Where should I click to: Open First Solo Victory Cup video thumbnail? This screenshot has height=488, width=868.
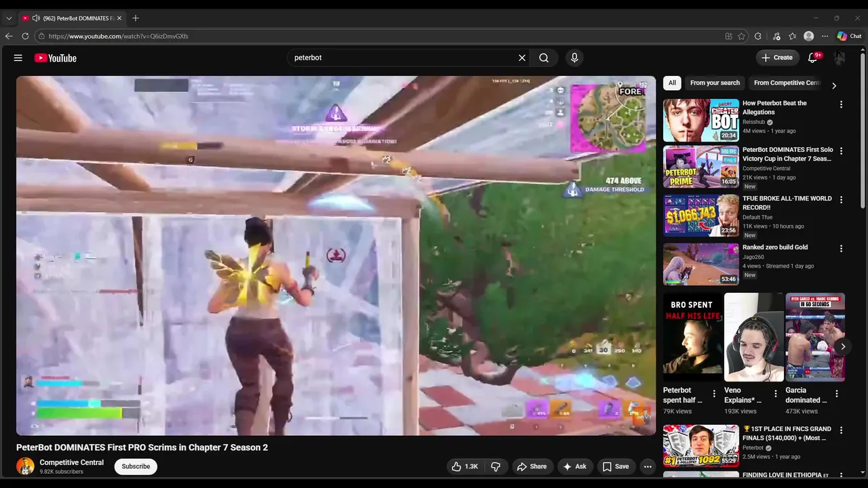701,167
